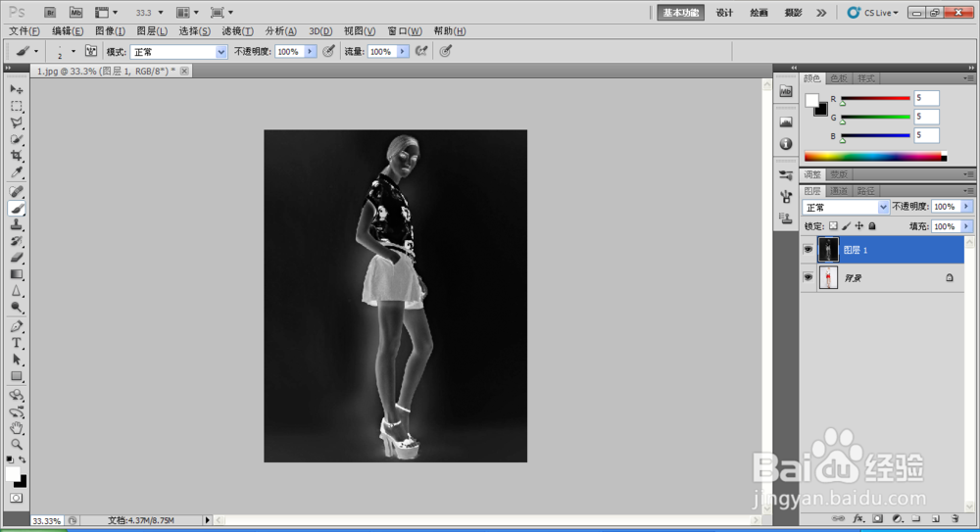The width and height of the screenshot is (980, 532).
Task: Expand layer opacity arrow in Layers panel
Action: [x=966, y=207]
